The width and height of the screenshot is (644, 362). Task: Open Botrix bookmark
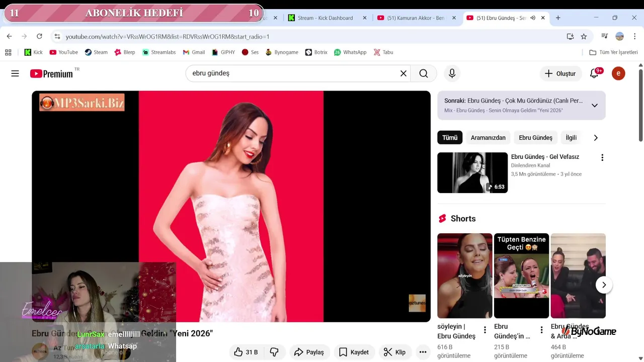click(316, 52)
